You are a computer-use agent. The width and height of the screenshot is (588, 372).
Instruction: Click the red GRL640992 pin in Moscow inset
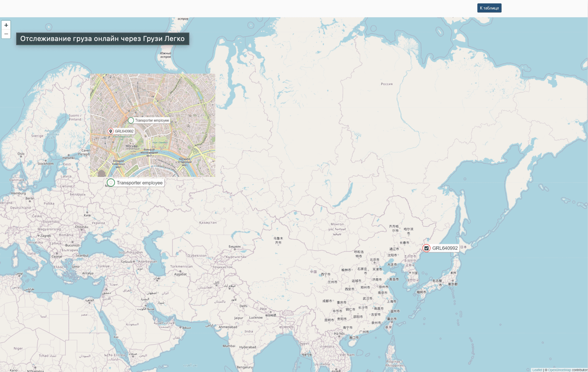(111, 131)
